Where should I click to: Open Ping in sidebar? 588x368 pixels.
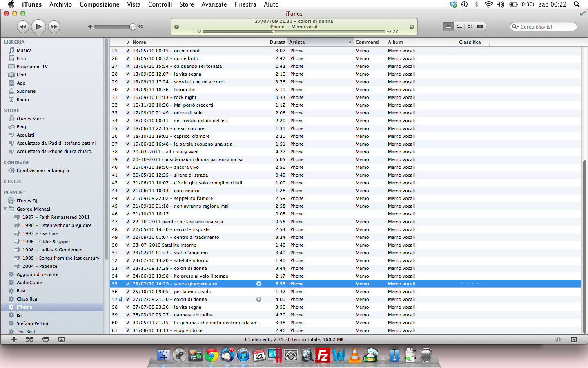21,127
